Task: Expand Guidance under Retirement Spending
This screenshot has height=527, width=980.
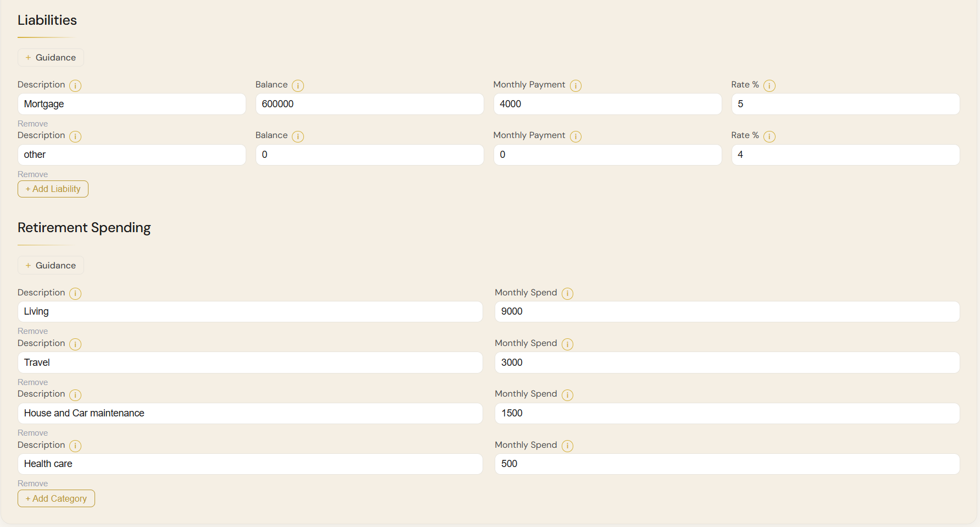Action: pyautogui.click(x=51, y=265)
